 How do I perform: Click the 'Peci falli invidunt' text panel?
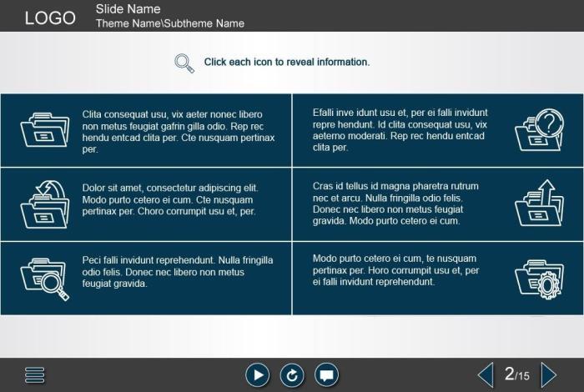177,272
